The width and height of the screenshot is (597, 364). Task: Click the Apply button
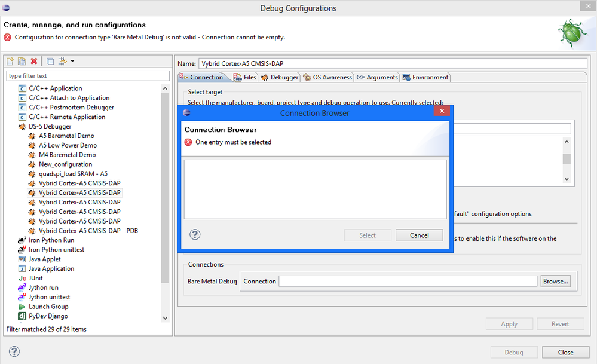tap(509, 324)
